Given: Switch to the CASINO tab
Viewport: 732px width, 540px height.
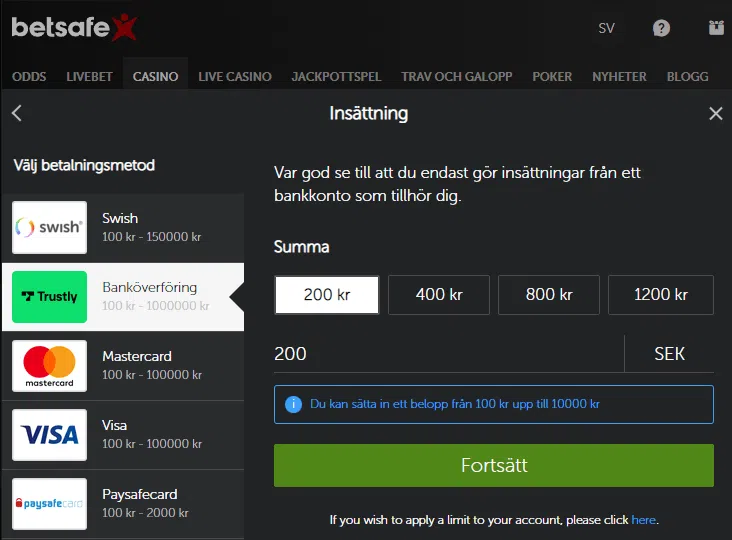Looking at the screenshot, I should coord(155,77).
